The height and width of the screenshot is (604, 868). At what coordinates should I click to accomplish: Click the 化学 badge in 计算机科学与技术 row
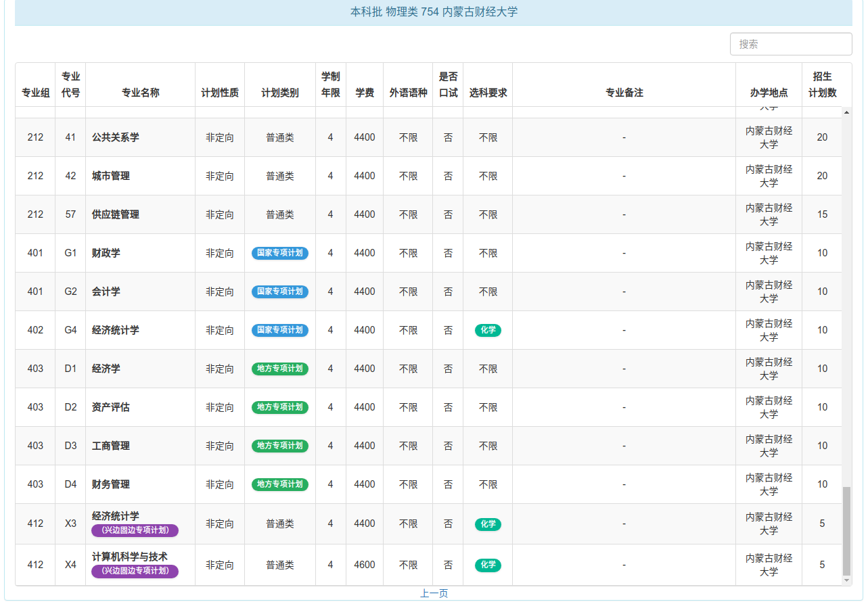488,565
